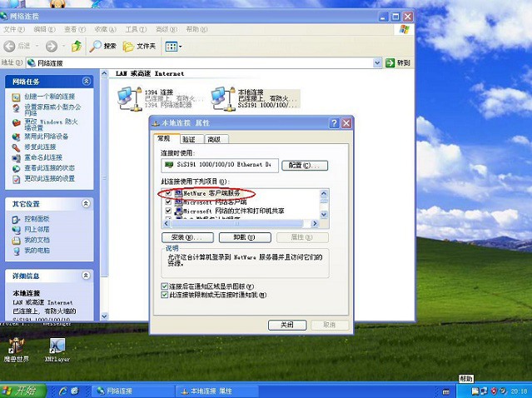Toggle 此连接被限制或无连接时通知我 checkbox

[x=165, y=295]
